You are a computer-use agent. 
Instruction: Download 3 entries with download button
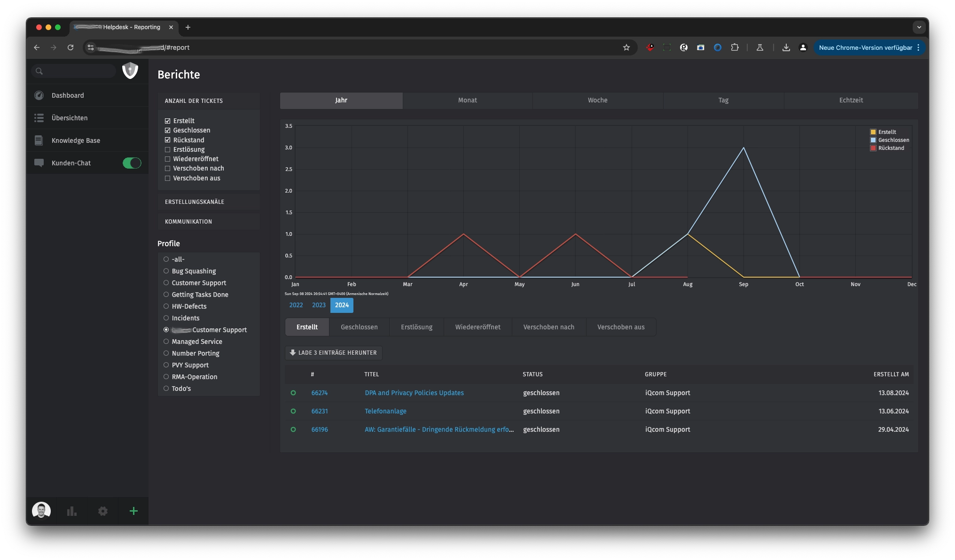[x=333, y=353]
